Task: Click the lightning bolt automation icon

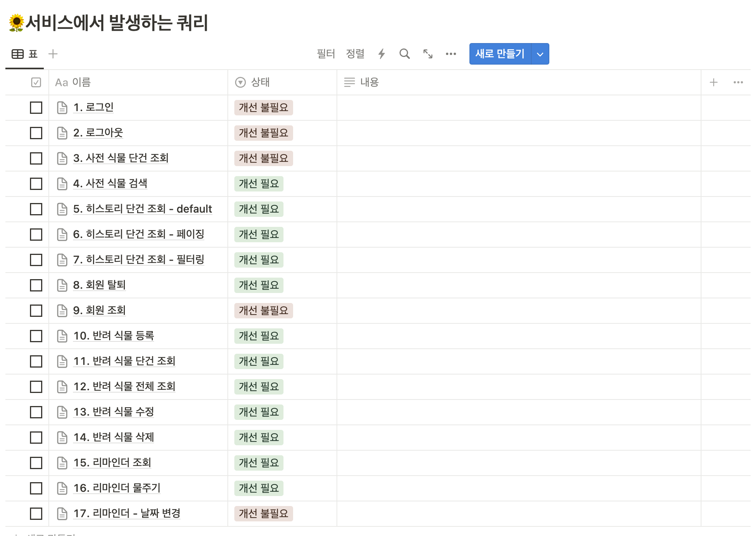Action: pyautogui.click(x=381, y=54)
